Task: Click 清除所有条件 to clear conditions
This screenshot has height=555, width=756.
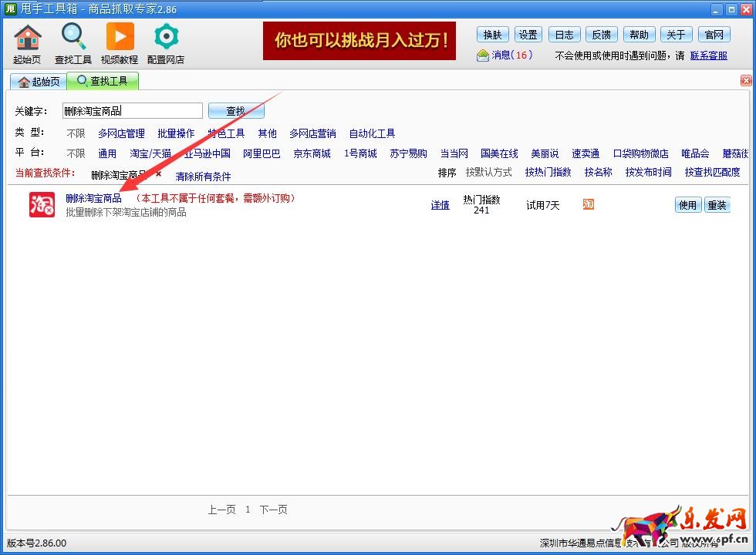Action: click(203, 177)
